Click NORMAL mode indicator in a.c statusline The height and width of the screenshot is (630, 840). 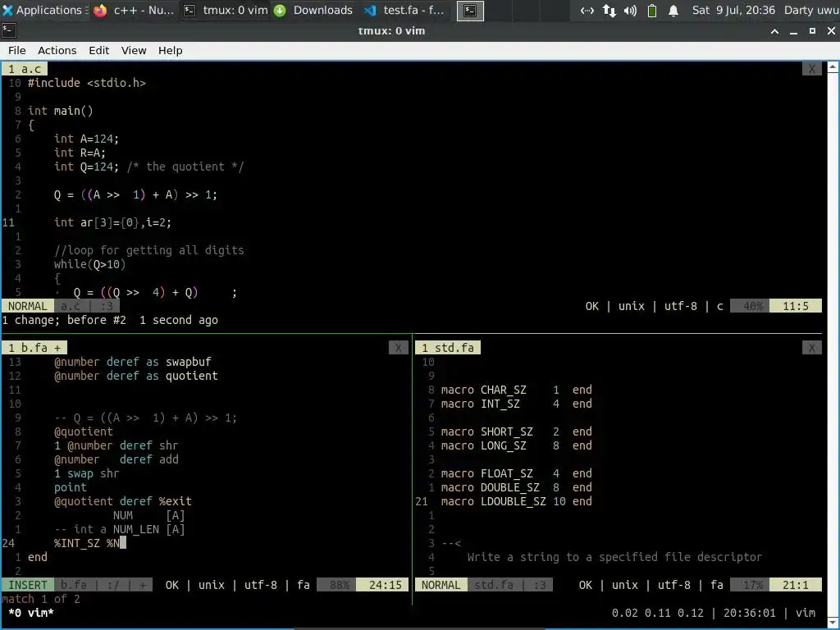pos(28,306)
